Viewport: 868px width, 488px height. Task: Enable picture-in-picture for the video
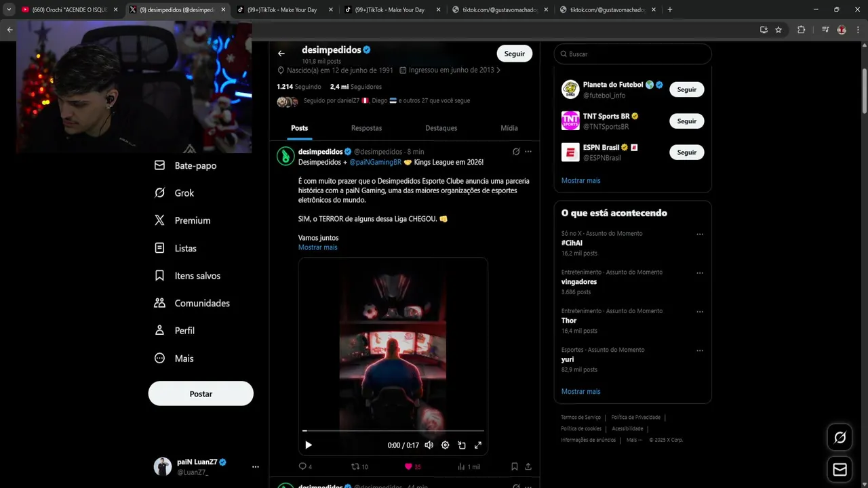point(462,445)
